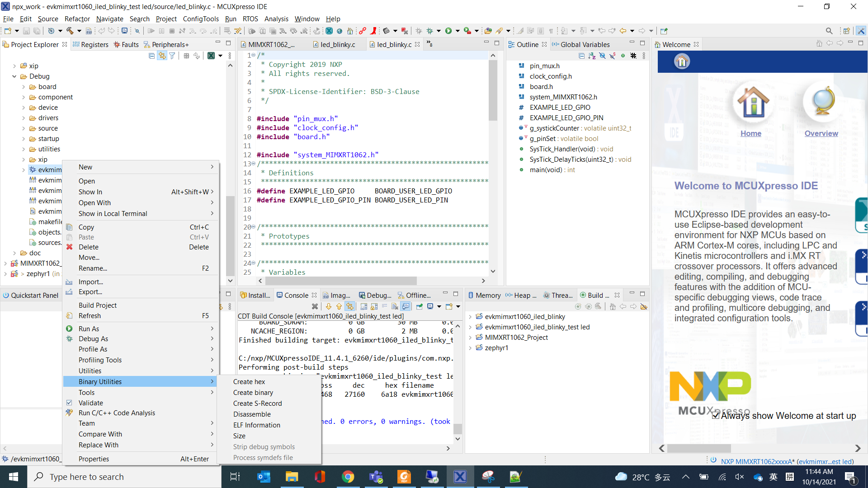Click the debug bug icon in toolbar

pyautogui.click(x=429, y=31)
